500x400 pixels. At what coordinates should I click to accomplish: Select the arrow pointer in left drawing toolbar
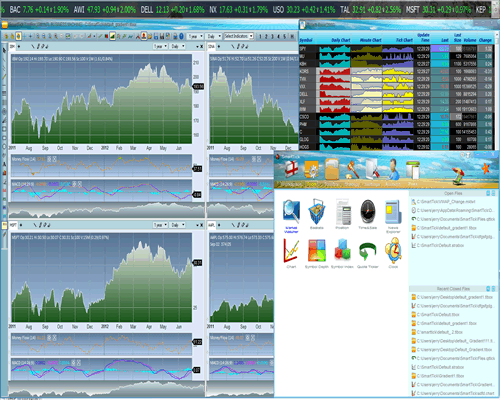click(4, 50)
